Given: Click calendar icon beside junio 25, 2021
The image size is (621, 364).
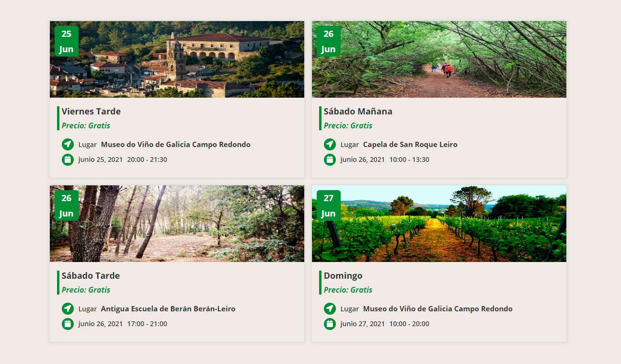Looking at the screenshot, I should [68, 159].
